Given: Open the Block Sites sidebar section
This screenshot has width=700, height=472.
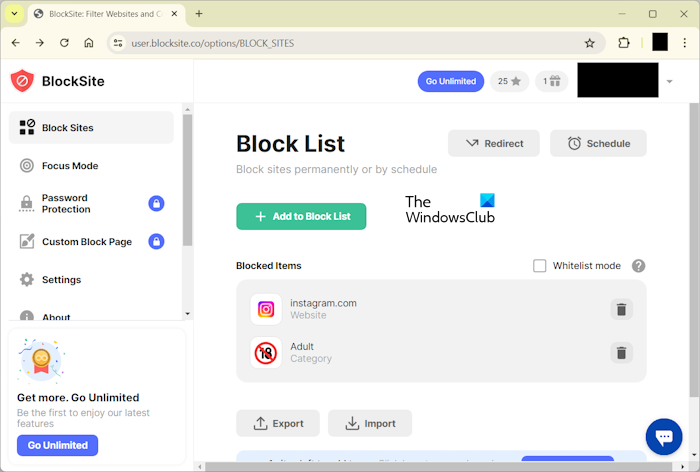Looking at the screenshot, I should [x=91, y=128].
